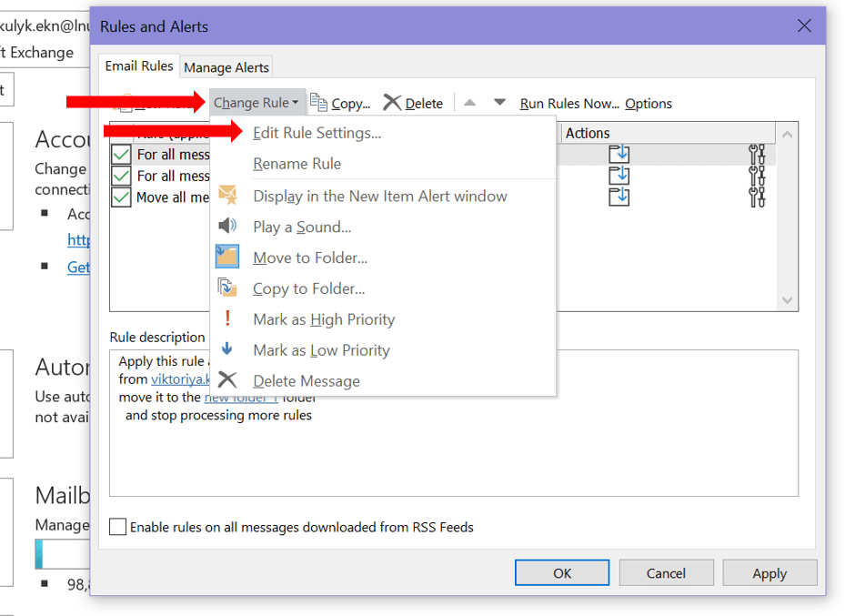Viewport: 855px width, 616px height.
Task: Click the Copy rule toolbar icon
Action: (x=319, y=103)
